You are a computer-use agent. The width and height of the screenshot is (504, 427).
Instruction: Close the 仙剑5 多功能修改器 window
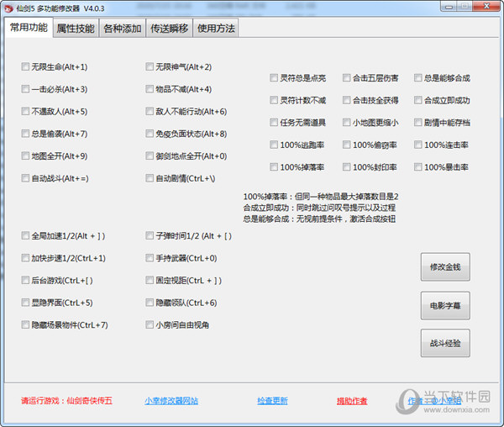pyautogui.click(x=486, y=7)
